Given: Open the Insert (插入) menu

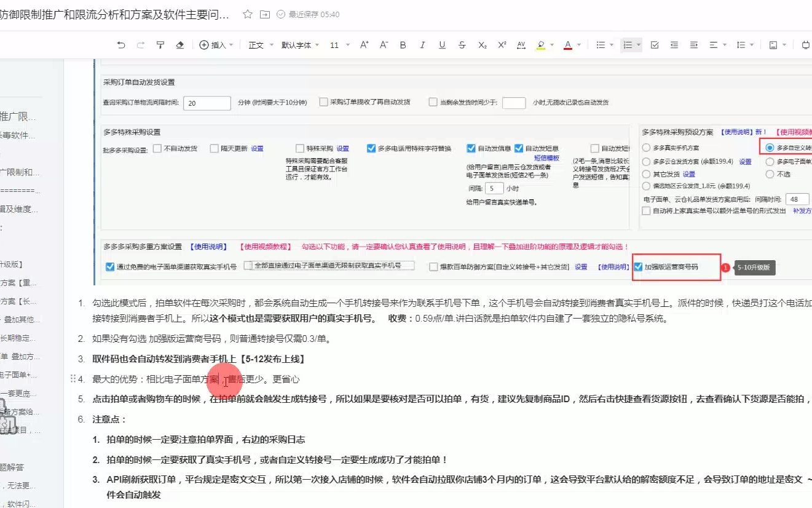Looking at the screenshot, I should [216, 45].
